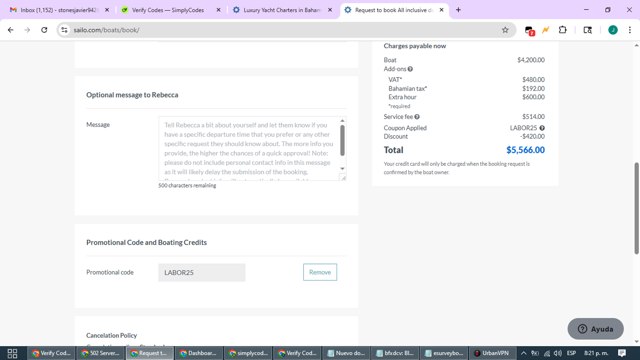Click the network icon in system tray
This screenshot has width=640, height=360.
click(x=547, y=353)
